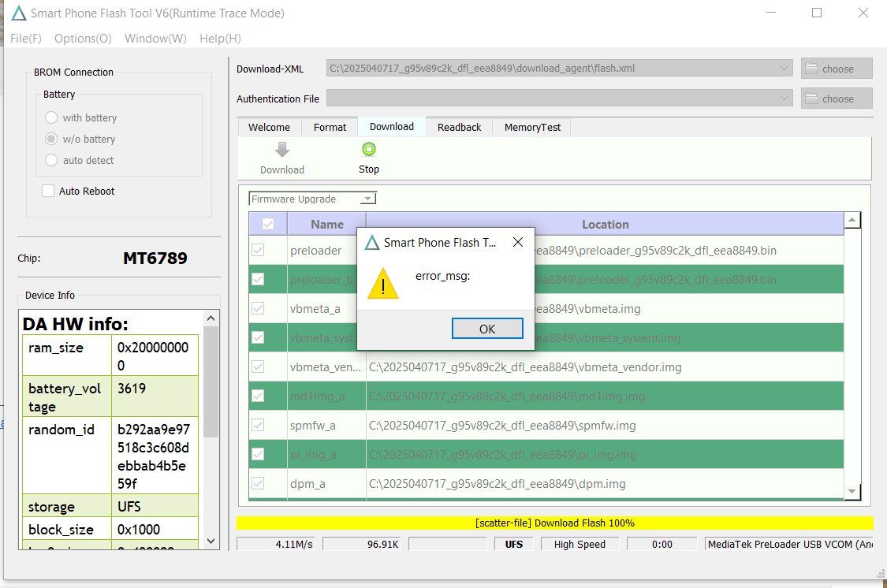The width and height of the screenshot is (887, 588).
Task: Click the '96.91K' status field
Action: point(361,544)
